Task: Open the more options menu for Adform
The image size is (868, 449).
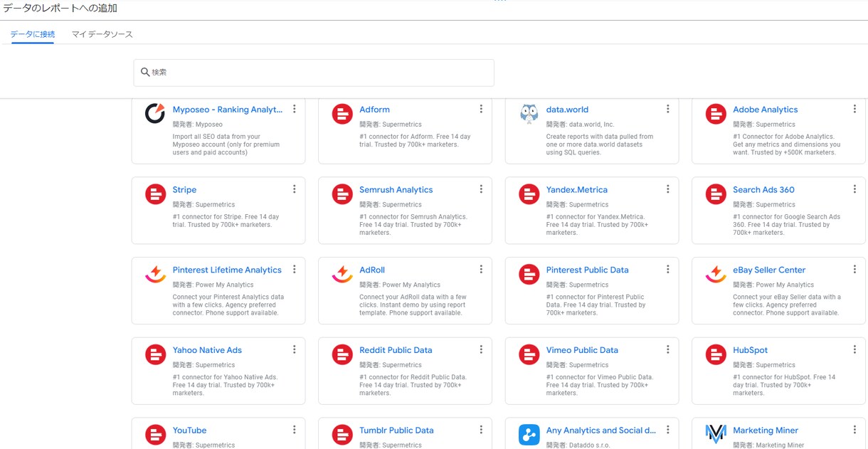Action: 481,109
